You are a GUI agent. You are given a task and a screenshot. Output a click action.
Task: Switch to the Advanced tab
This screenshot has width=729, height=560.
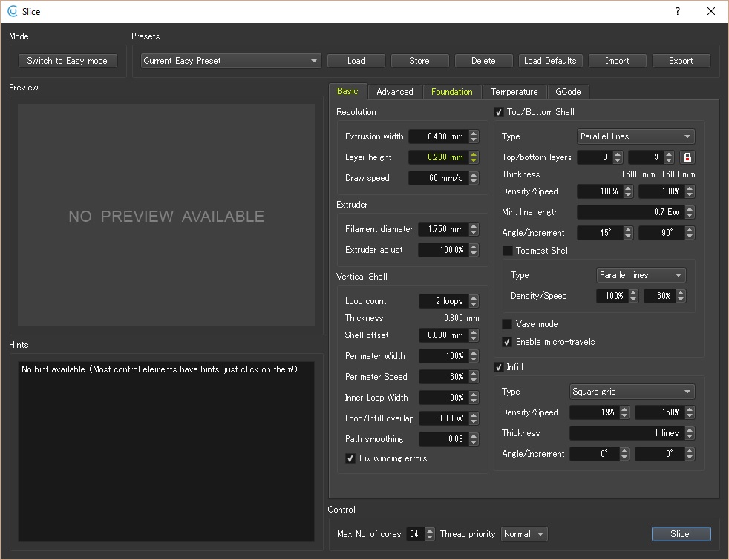click(395, 92)
